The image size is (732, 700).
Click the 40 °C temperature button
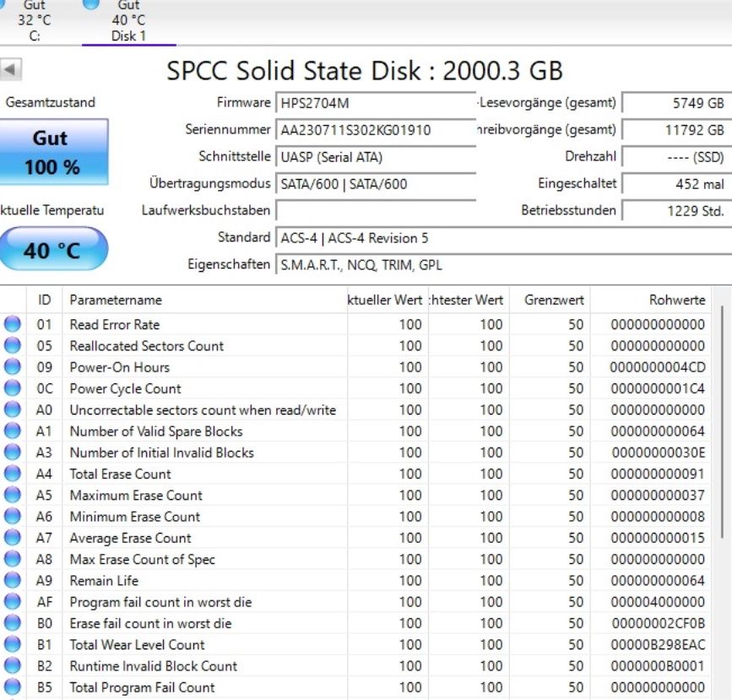[53, 250]
